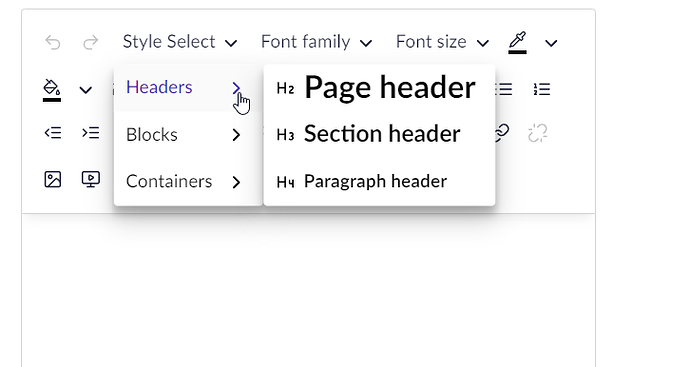Select the text color eyedropper icon
The width and height of the screenshot is (690, 367).
pos(518,43)
